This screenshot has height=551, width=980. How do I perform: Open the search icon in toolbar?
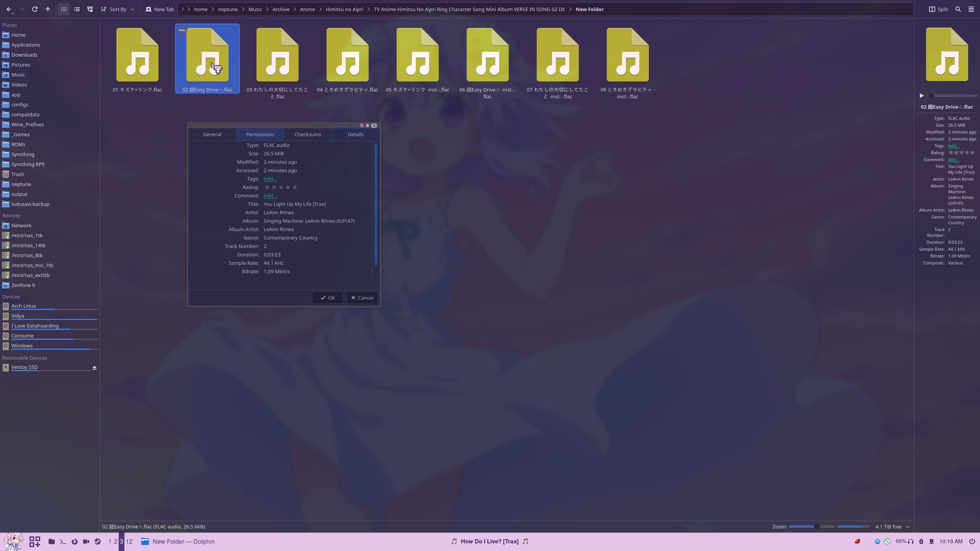point(958,9)
